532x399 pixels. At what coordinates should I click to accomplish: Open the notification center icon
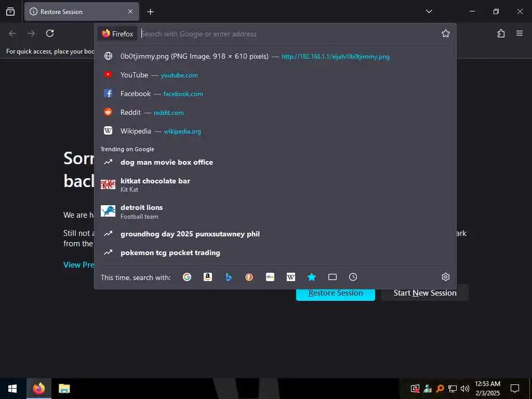pyautogui.click(x=515, y=389)
